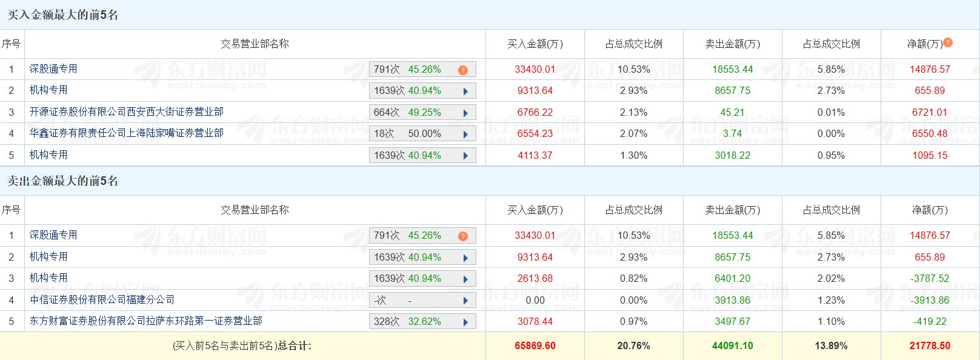Click arrow icon in 华鑫证券 row

pyautogui.click(x=465, y=134)
